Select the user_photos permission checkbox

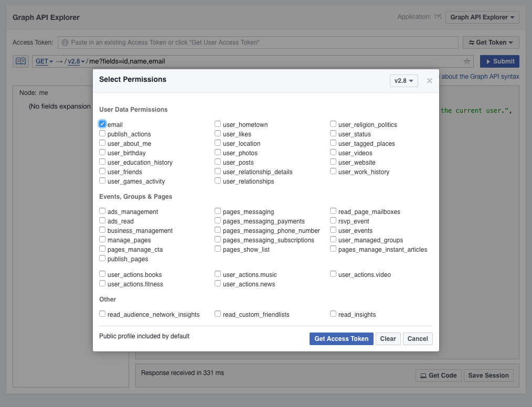(218, 152)
